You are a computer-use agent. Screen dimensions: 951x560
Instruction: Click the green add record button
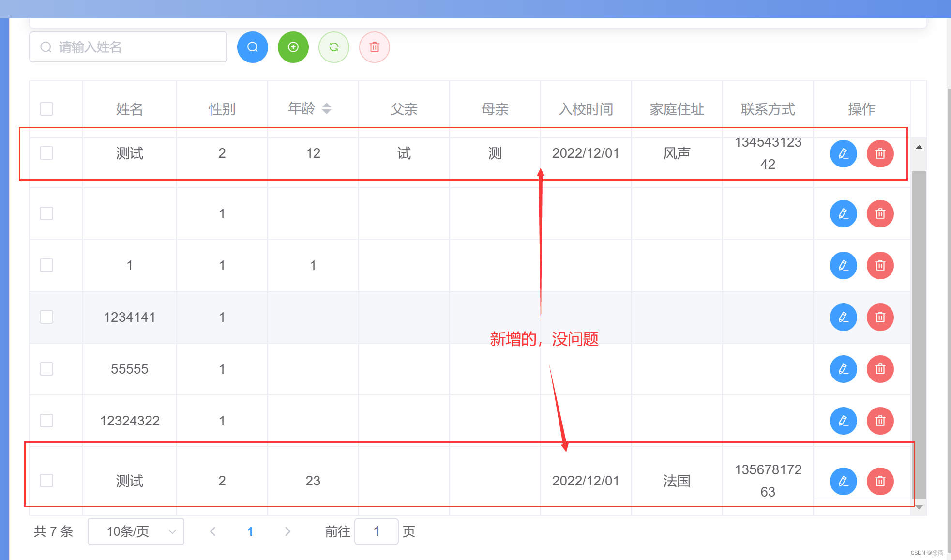pos(293,47)
